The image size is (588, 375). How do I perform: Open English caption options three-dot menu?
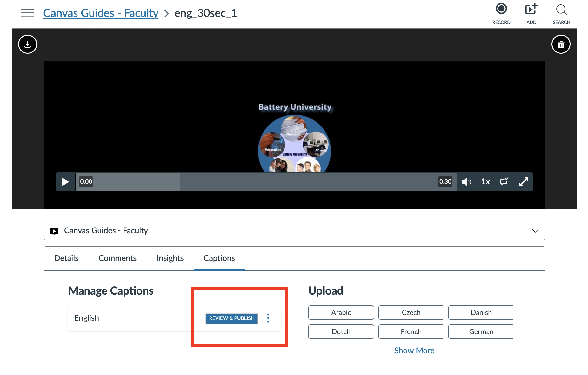click(x=268, y=318)
